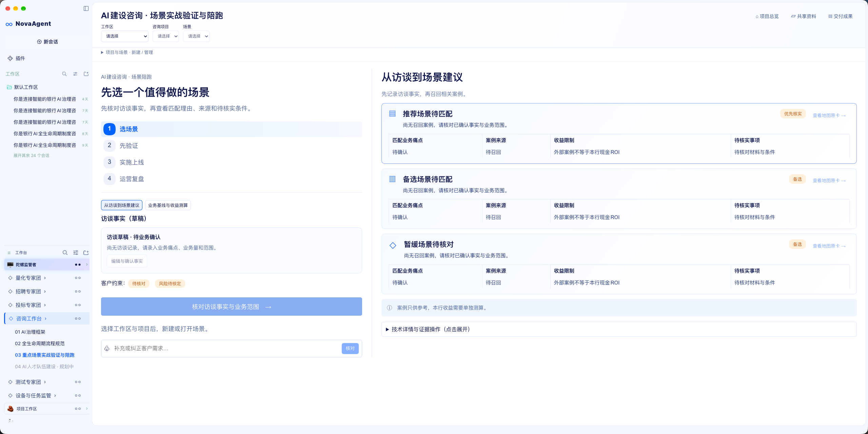This screenshot has width=868, height=434.
Task: Click the status dots on 招聘专家团 row
Action: point(78,291)
